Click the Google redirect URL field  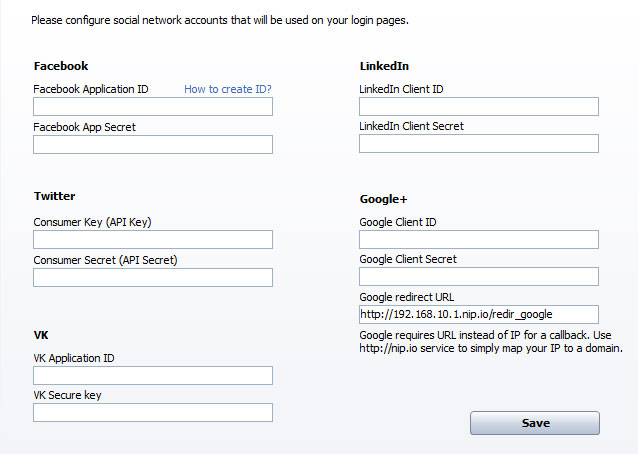pos(479,314)
